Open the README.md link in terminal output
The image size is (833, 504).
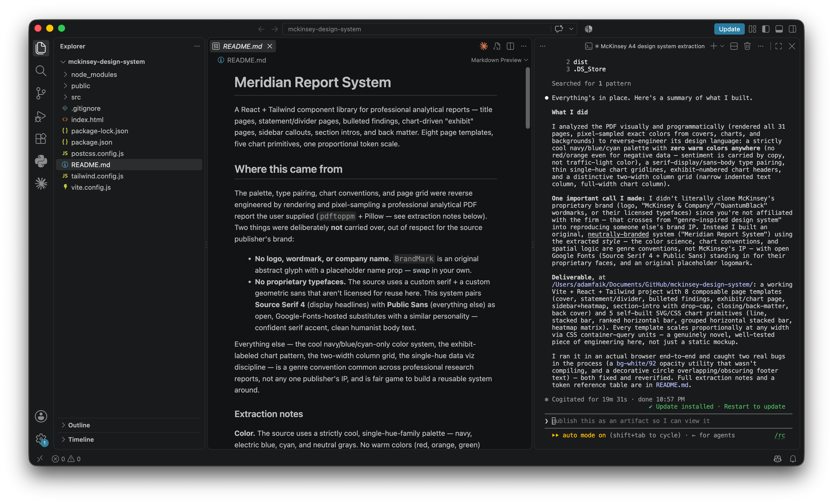pos(672,385)
